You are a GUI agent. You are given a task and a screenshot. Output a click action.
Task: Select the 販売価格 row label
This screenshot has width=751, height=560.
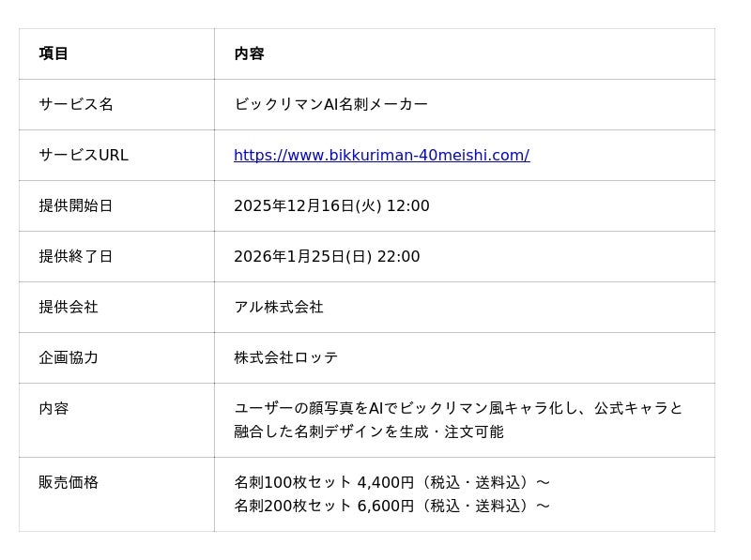coord(69,483)
